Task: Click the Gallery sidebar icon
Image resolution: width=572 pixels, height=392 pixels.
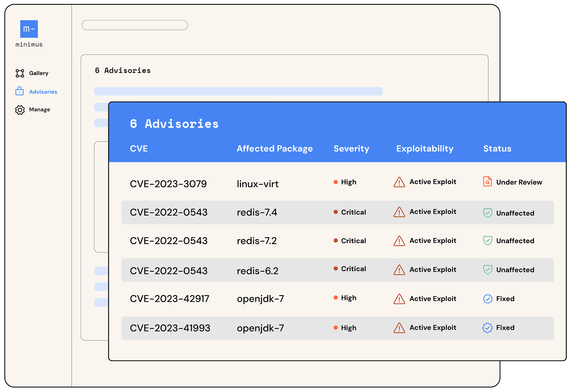Action: 20,73
